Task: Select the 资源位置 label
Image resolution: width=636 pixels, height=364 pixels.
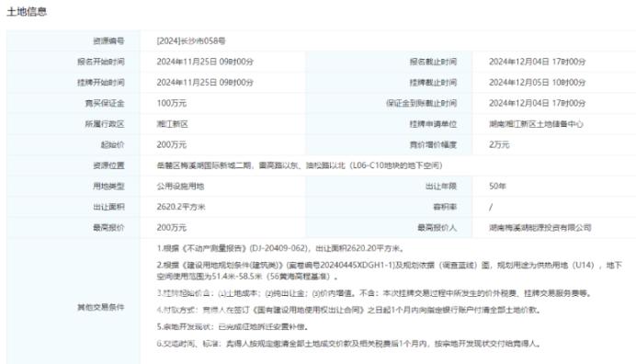Action: point(108,165)
